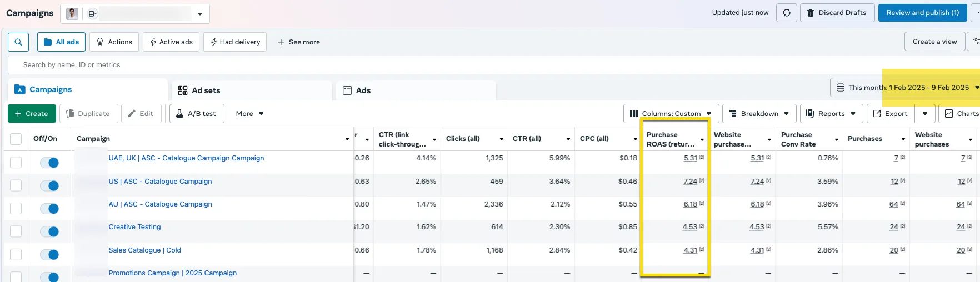Click Create a view button
This screenshot has width=980, height=282.
(934, 42)
